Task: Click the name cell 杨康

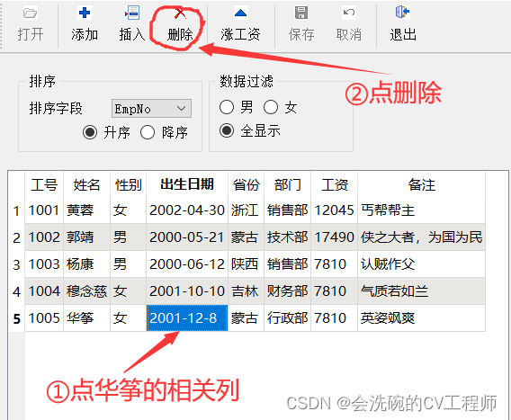Action: (86, 264)
